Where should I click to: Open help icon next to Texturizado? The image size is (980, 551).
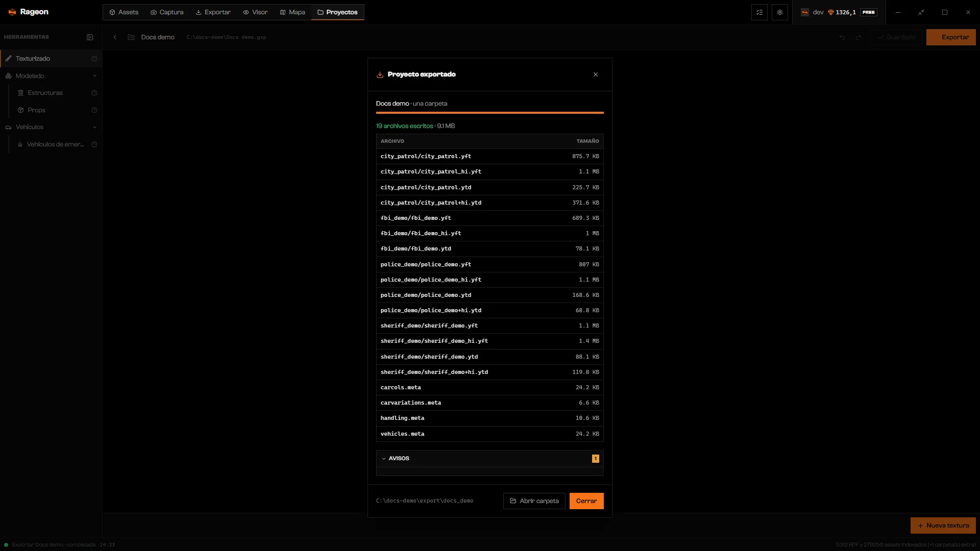94,59
